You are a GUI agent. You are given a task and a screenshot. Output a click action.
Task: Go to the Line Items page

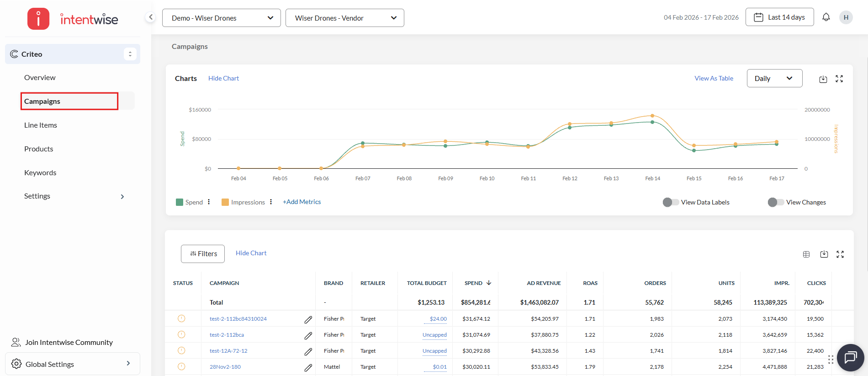[41, 125]
